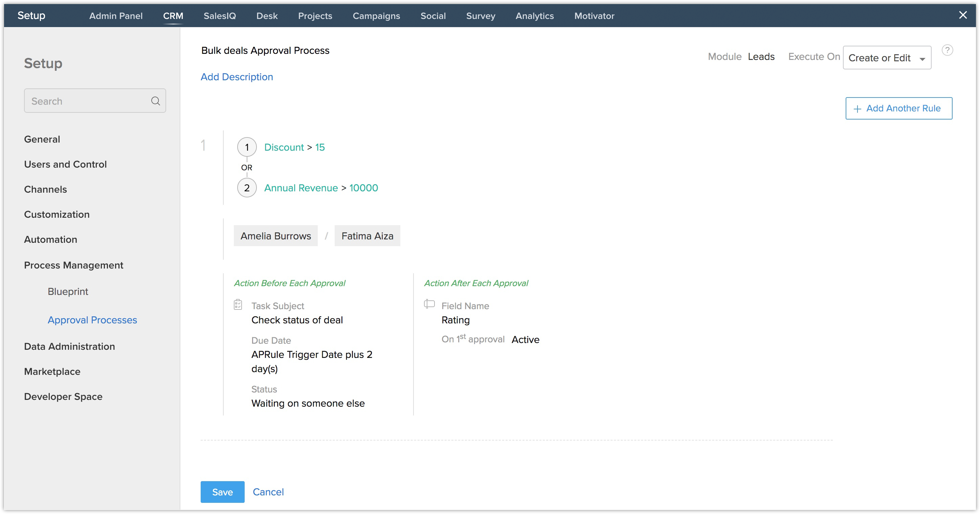Switch to the Admin Panel tab

tap(116, 16)
